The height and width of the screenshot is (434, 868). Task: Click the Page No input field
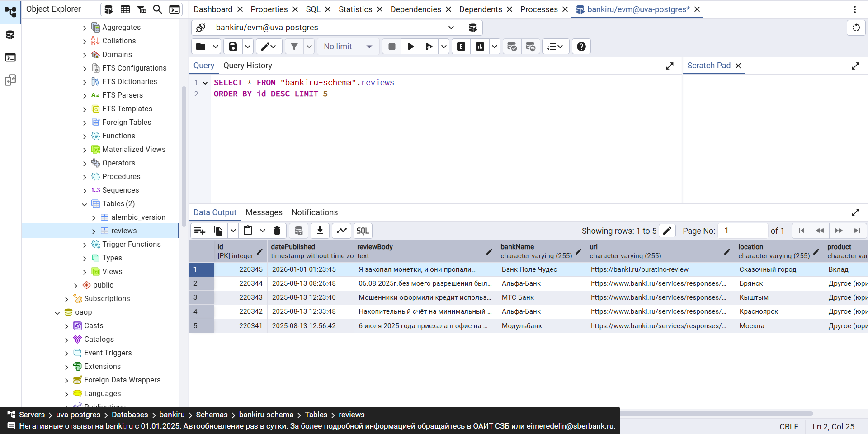click(x=743, y=231)
